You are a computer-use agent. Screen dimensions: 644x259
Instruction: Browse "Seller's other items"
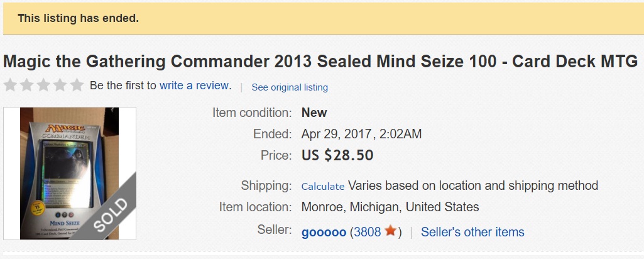(472, 232)
